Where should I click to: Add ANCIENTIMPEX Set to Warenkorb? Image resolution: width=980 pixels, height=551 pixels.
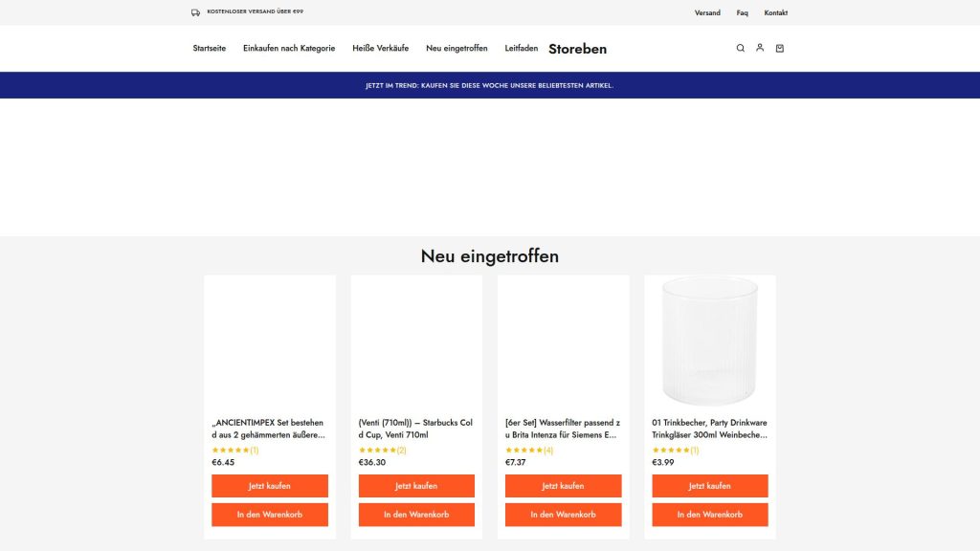tap(269, 514)
